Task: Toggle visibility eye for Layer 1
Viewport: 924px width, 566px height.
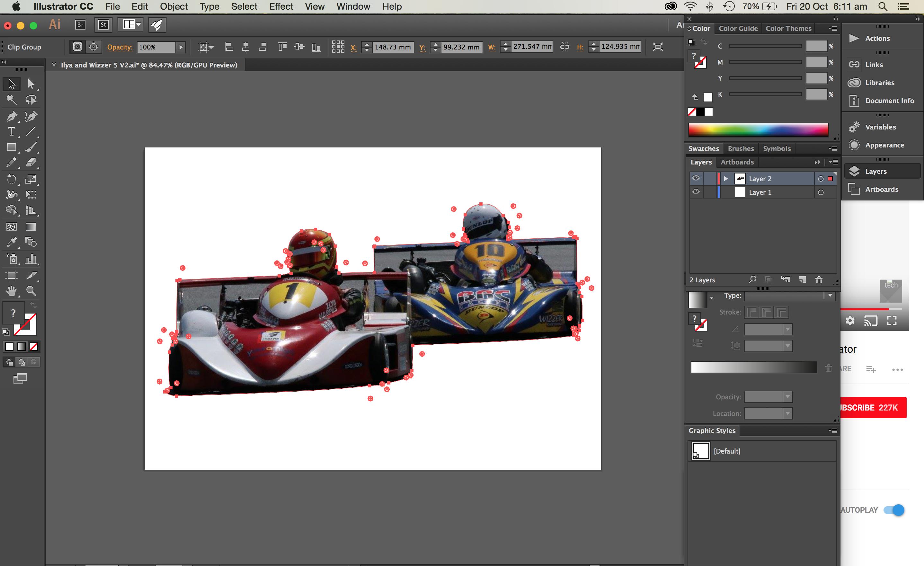Action: pyautogui.click(x=696, y=192)
